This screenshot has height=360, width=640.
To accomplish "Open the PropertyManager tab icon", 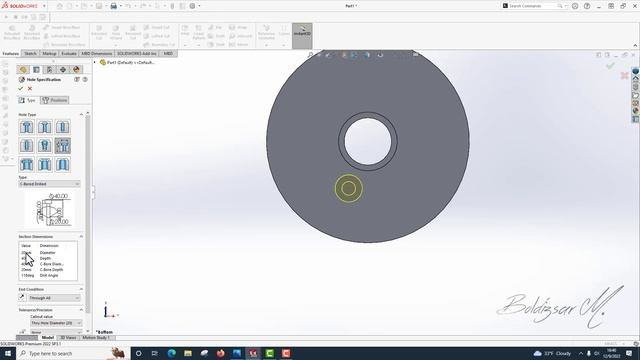I will (36, 69).
